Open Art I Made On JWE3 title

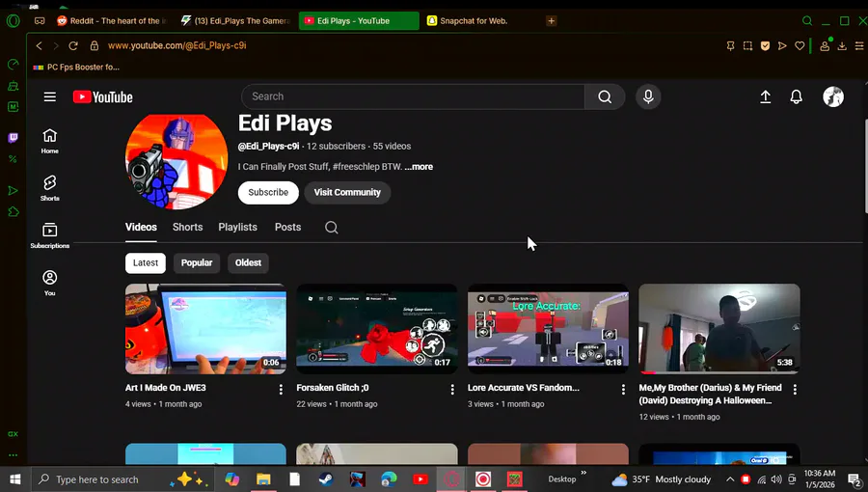(x=166, y=388)
